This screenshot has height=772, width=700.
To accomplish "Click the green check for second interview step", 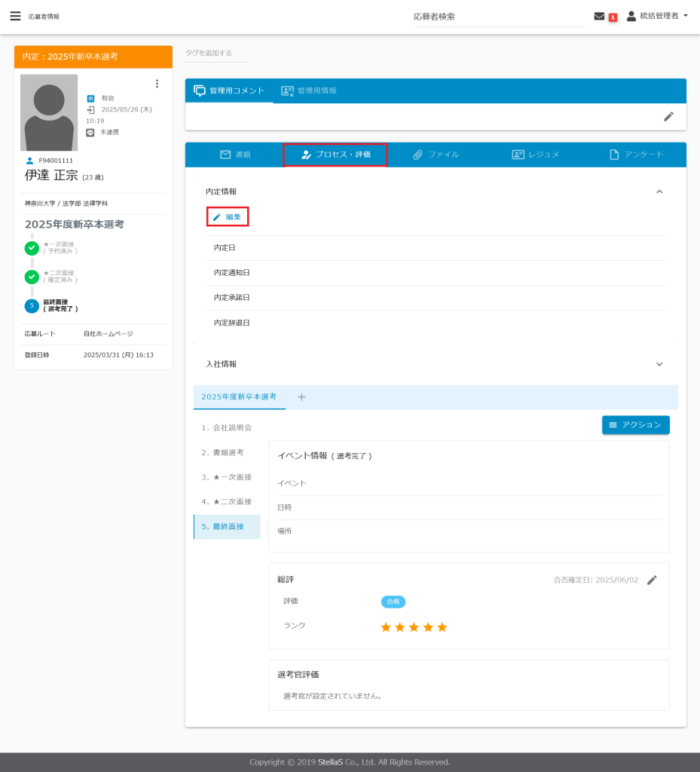I will (x=32, y=277).
